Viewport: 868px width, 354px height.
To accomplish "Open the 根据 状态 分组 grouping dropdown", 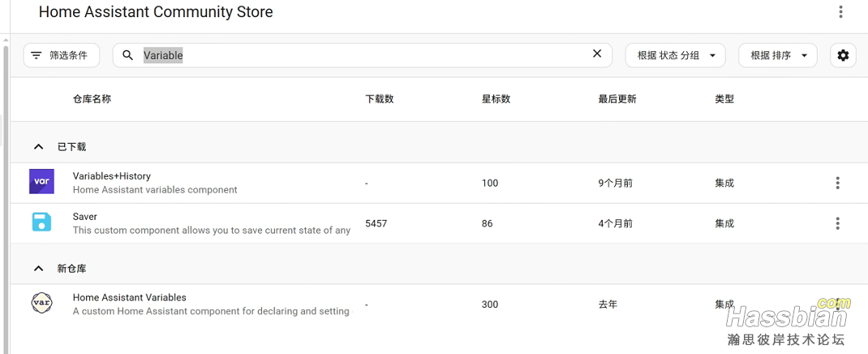I will pos(676,55).
